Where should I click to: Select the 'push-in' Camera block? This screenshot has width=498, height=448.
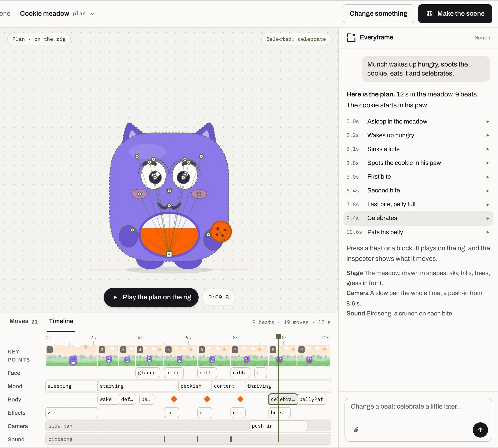(278, 426)
